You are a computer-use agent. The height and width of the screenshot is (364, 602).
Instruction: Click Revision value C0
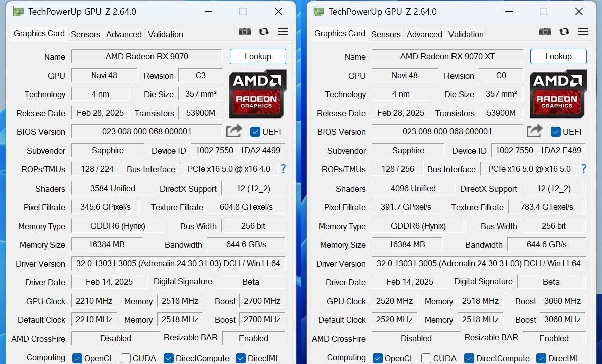pyautogui.click(x=501, y=75)
